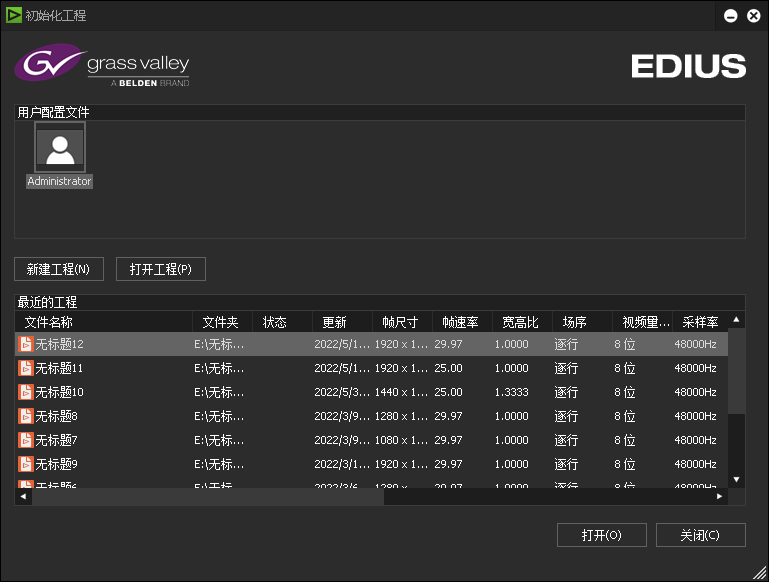The image size is (769, 582).
Task: Select the 无标题11 project name
Action: point(59,368)
